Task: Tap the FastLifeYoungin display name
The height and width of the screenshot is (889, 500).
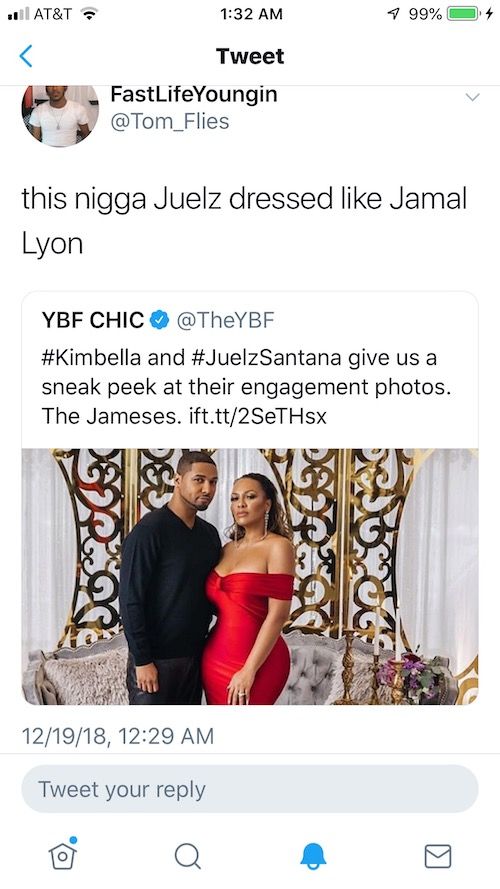Action: click(193, 94)
